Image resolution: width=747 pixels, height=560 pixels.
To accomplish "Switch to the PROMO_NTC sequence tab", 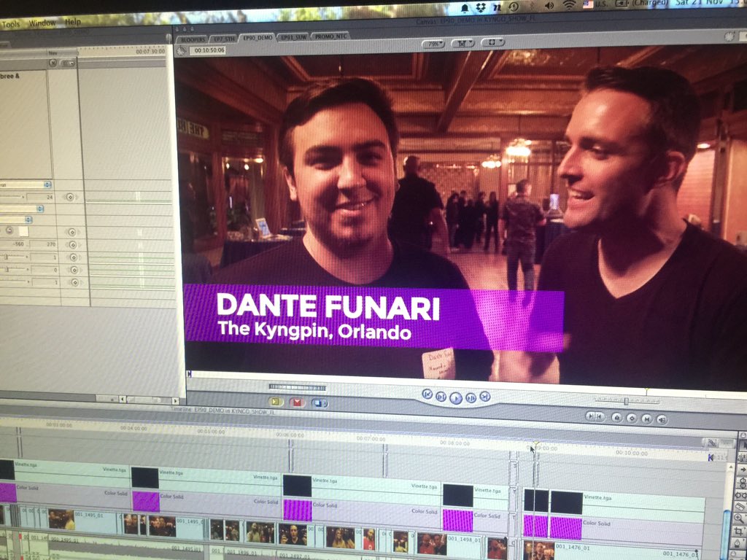I will (330, 36).
